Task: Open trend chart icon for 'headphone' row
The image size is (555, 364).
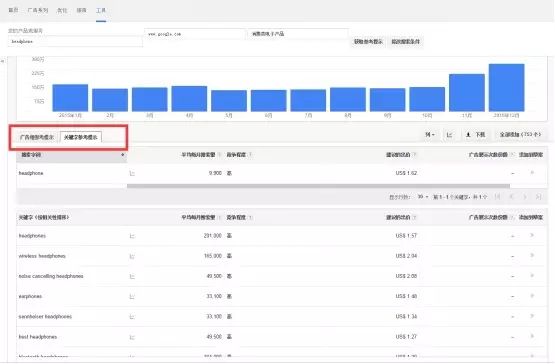Action: pos(132,174)
